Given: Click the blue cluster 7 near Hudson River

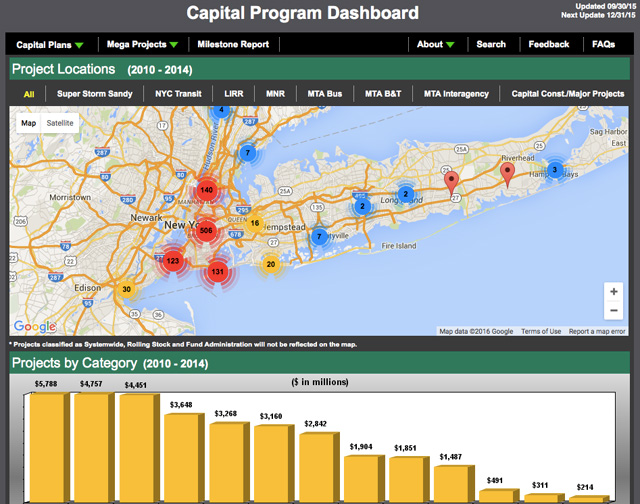Looking at the screenshot, I should pyautogui.click(x=247, y=153).
